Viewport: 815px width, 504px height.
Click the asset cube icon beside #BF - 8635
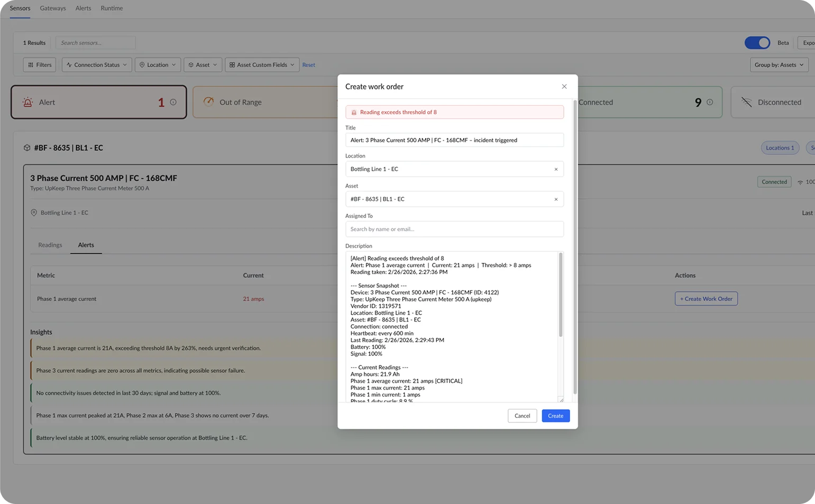[x=27, y=148]
